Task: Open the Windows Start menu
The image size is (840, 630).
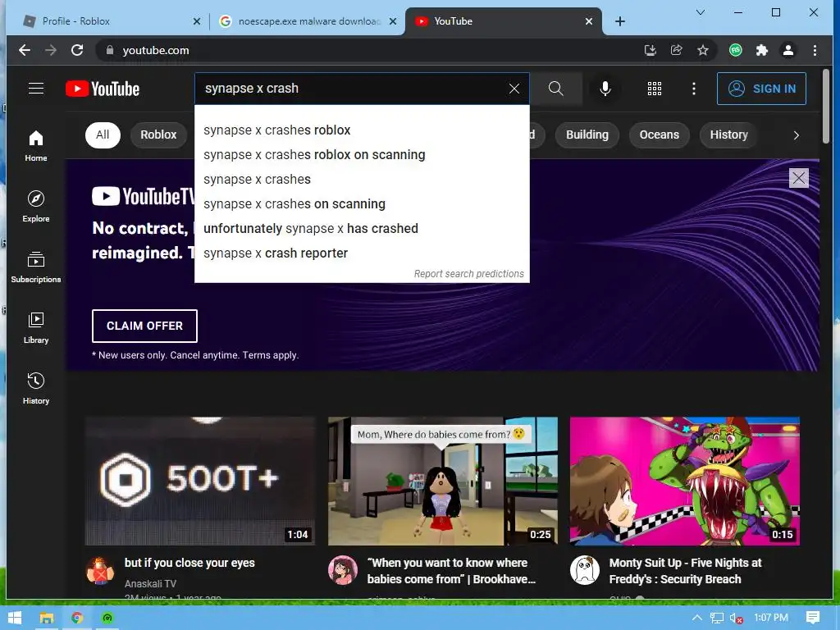Action: pyautogui.click(x=15, y=619)
